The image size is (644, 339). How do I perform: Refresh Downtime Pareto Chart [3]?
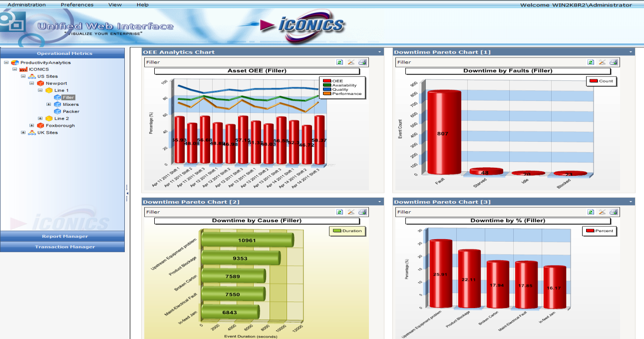pyautogui.click(x=591, y=212)
